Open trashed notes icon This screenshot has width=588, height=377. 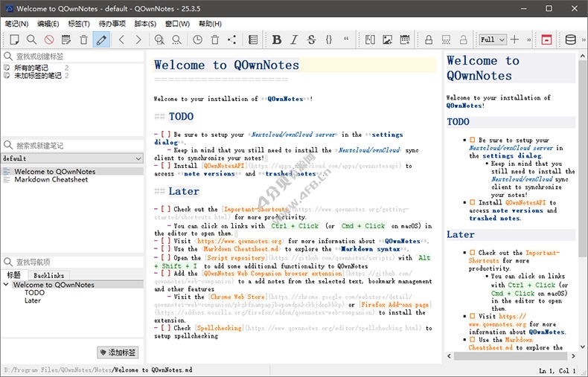[x=215, y=39]
